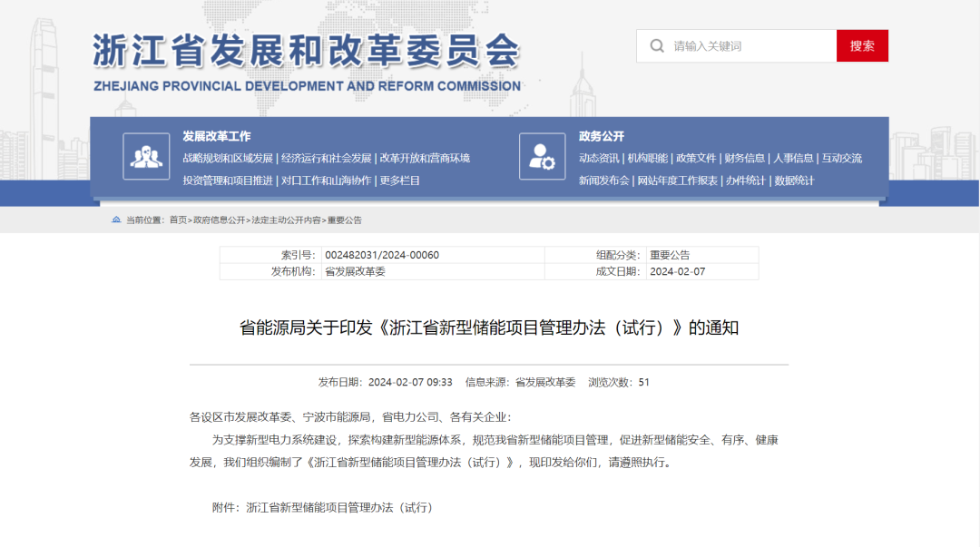Open 经济运行和社会发展 menu item
This screenshot has height=547, width=980.
point(327,158)
